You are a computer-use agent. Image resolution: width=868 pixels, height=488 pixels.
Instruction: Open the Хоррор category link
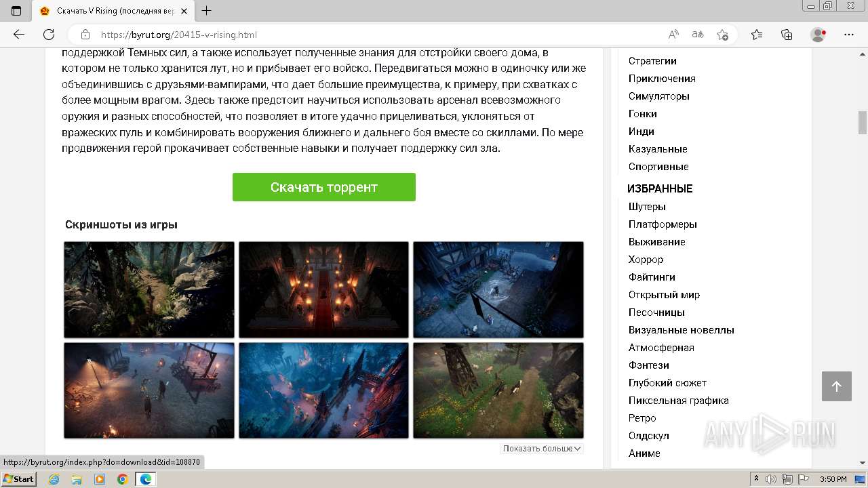click(x=646, y=260)
